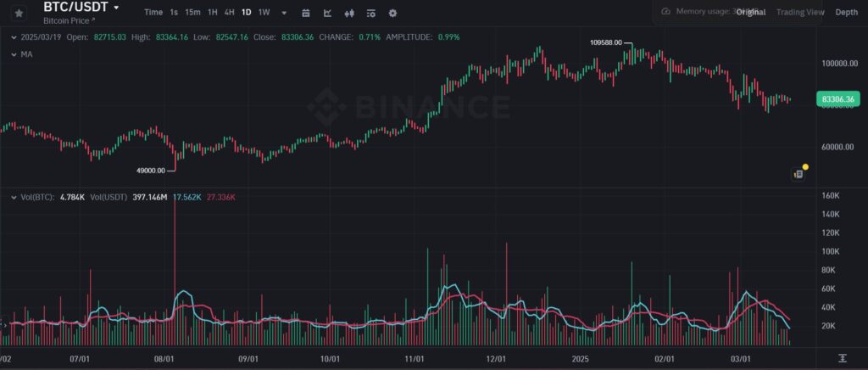Screen dimensions: 868x370
Task: Open the chart settings gear icon
Action: coord(392,13)
